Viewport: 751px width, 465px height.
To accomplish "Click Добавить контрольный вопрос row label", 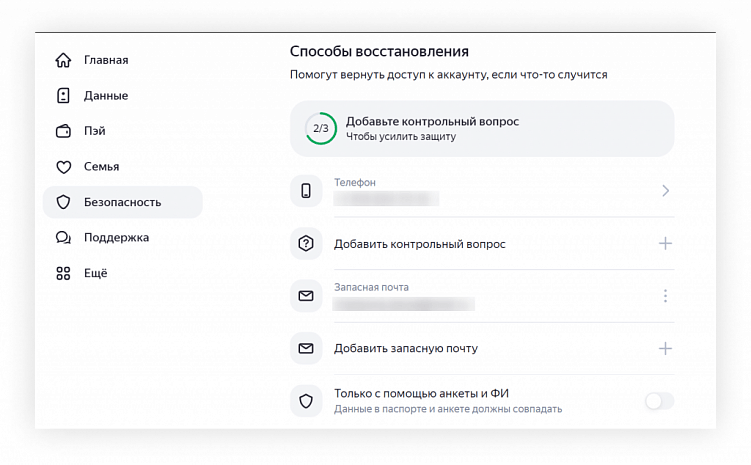I will pos(420,244).
